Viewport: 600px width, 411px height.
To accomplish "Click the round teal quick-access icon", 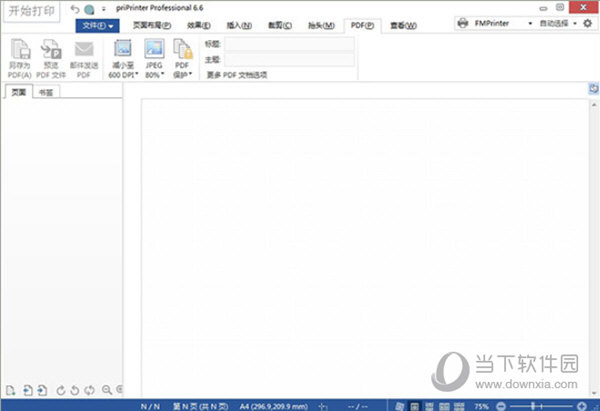I will (89, 9).
